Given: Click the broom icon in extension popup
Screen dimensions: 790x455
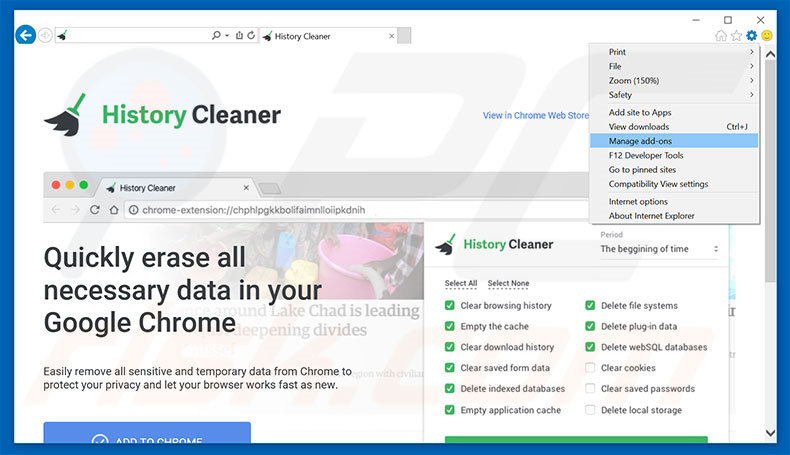Looking at the screenshot, I should [445, 244].
